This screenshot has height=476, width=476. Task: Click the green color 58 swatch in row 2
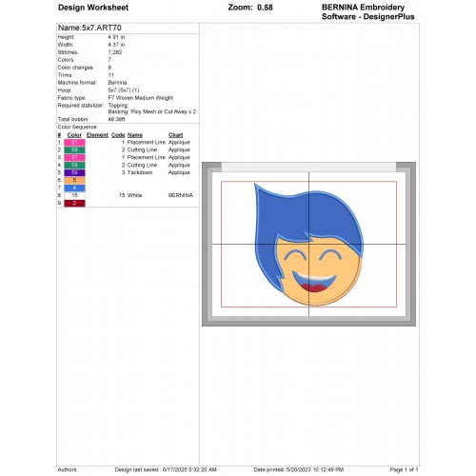[x=74, y=149]
